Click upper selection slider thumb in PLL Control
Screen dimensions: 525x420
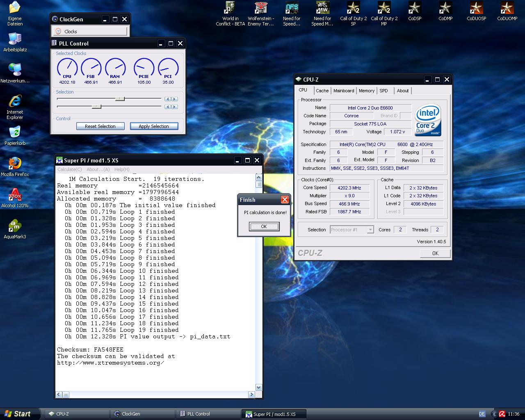(x=120, y=99)
